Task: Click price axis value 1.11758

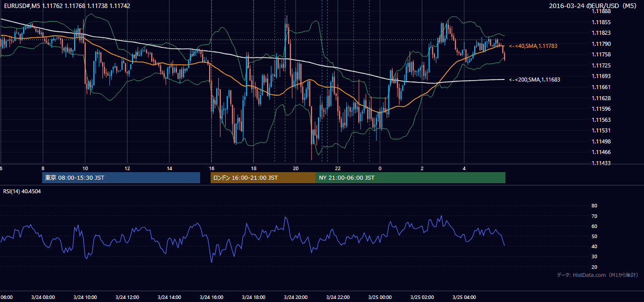Action: click(601, 54)
